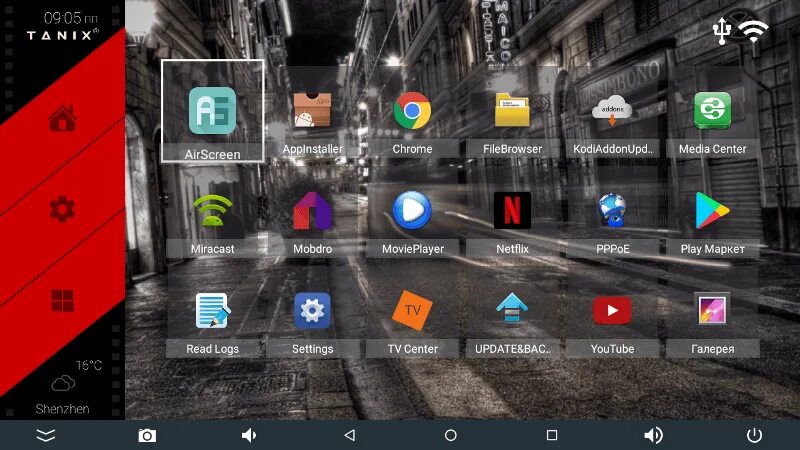Go to home via sidebar house icon
This screenshot has height=450, width=800.
tap(62, 118)
